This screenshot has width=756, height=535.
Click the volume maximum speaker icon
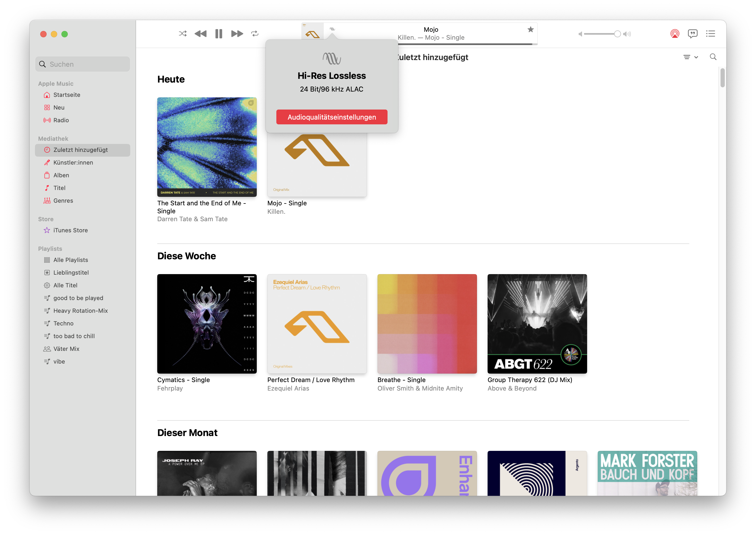point(627,34)
